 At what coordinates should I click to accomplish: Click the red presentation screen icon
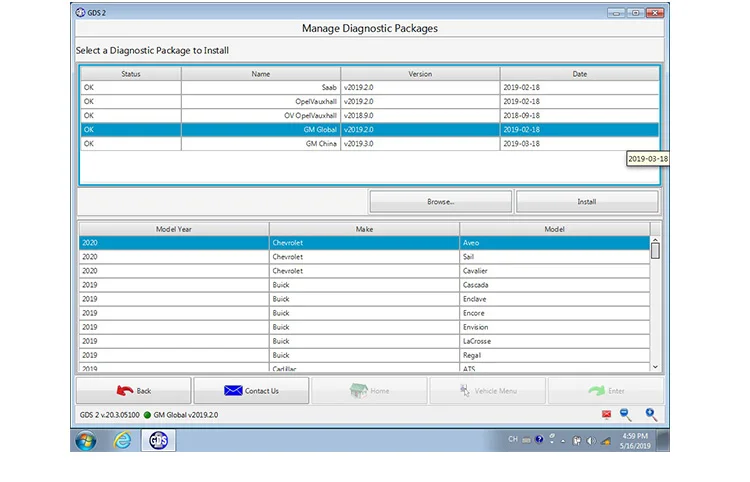tap(606, 415)
